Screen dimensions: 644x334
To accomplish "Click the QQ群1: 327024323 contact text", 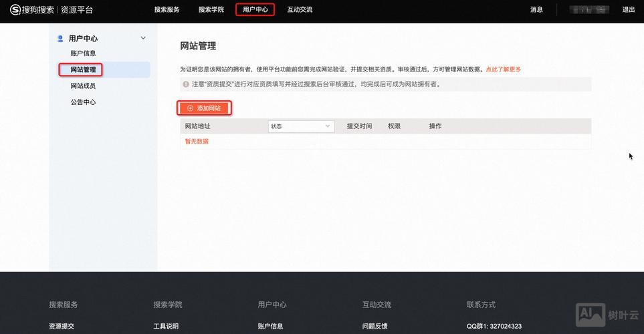I will point(494,326).
